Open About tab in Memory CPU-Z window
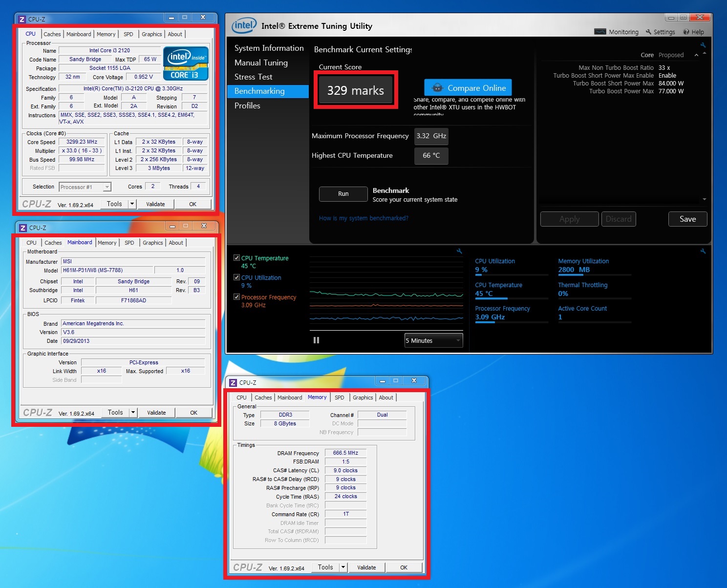This screenshot has height=588, width=727. 386,398
